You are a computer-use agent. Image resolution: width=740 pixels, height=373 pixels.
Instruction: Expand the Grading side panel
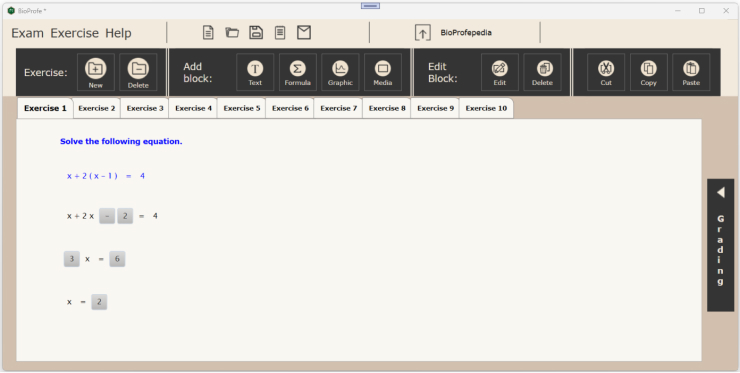click(720, 245)
